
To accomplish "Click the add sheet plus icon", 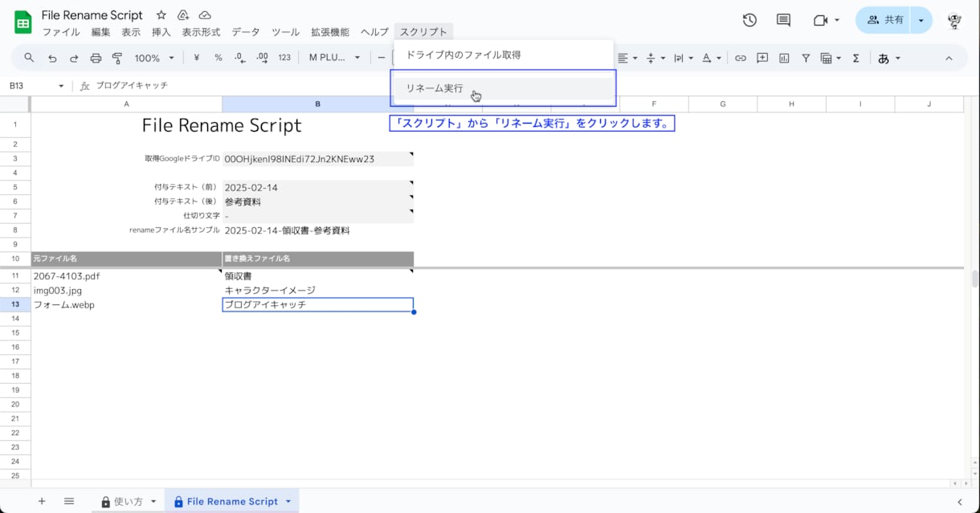I will [42, 501].
